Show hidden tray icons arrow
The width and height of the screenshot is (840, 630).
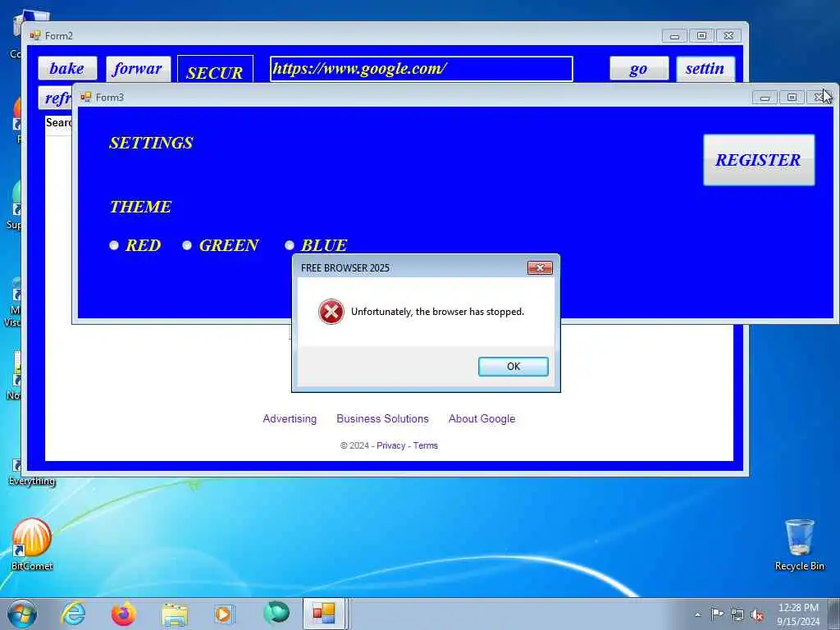[697, 614]
